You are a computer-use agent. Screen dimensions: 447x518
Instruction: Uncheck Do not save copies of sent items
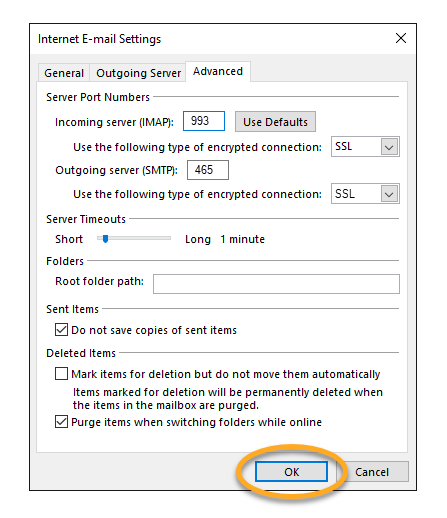pos(61,330)
